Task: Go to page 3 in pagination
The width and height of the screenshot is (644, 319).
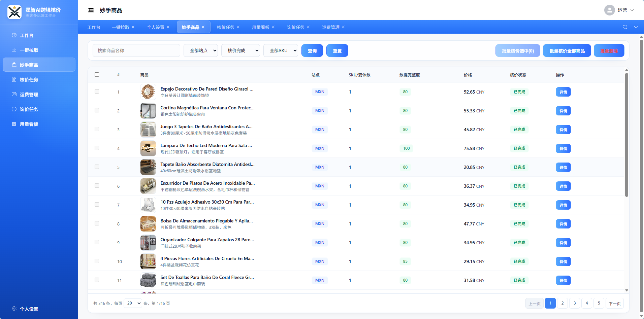Action: tap(575, 303)
